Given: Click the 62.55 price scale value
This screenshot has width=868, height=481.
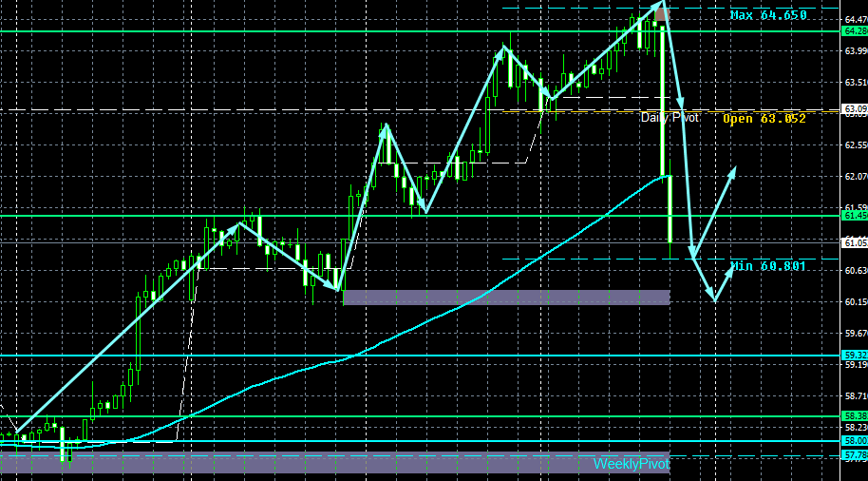Looking at the screenshot, I should pos(856,144).
